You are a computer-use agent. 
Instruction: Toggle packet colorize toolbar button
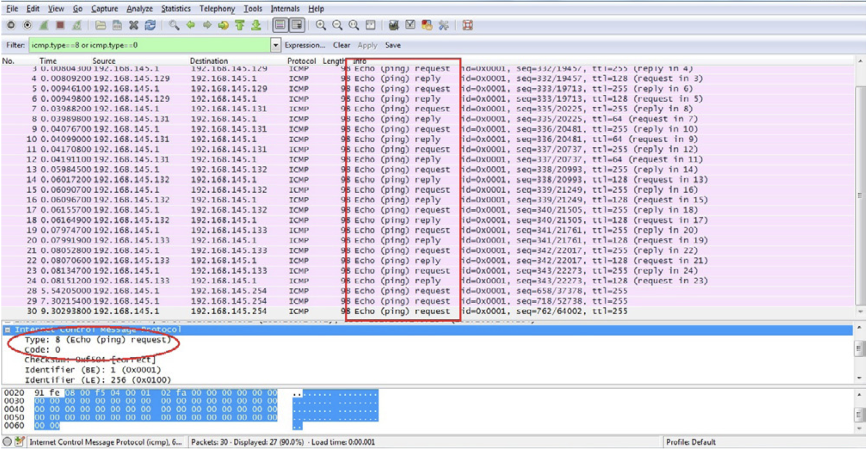[280, 25]
